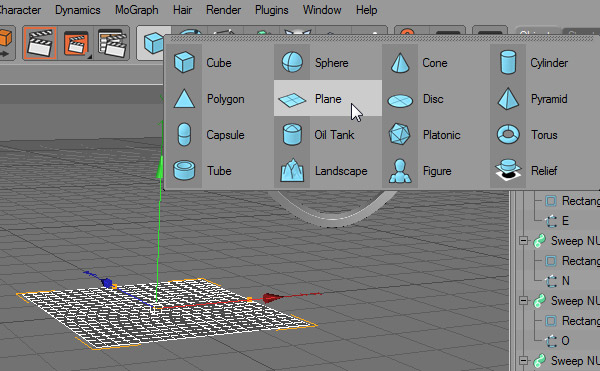Add an Oil Tank primitive
This screenshot has width=600, height=371.
(328, 134)
